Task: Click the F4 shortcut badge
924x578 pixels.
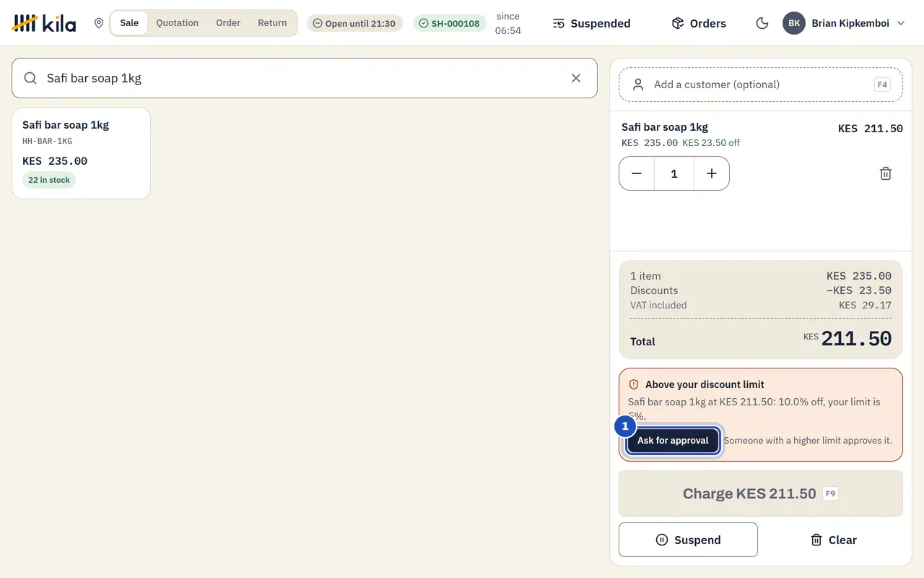Action: 882,85
